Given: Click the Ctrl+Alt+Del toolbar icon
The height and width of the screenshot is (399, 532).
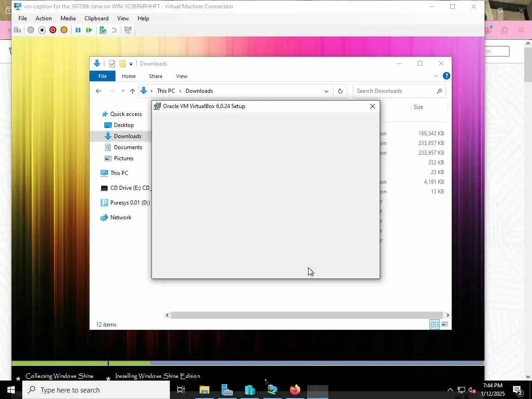Looking at the screenshot, I should 17,30.
